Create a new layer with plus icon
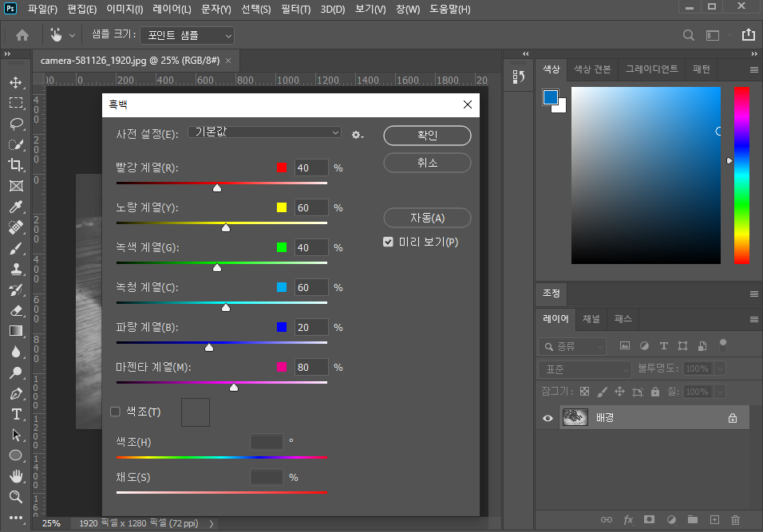 tap(714, 520)
